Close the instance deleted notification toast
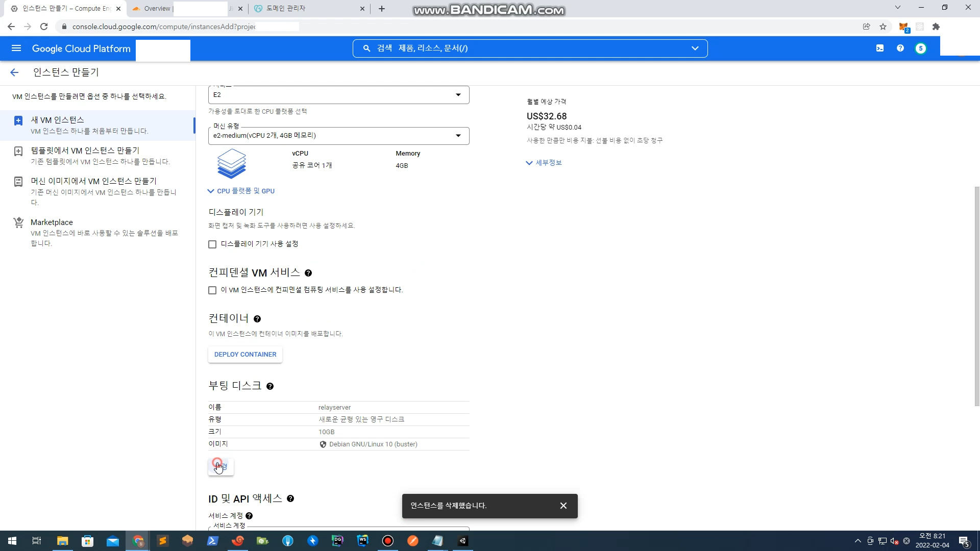The height and width of the screenshot is (551, 980). [x=563, y=506]
